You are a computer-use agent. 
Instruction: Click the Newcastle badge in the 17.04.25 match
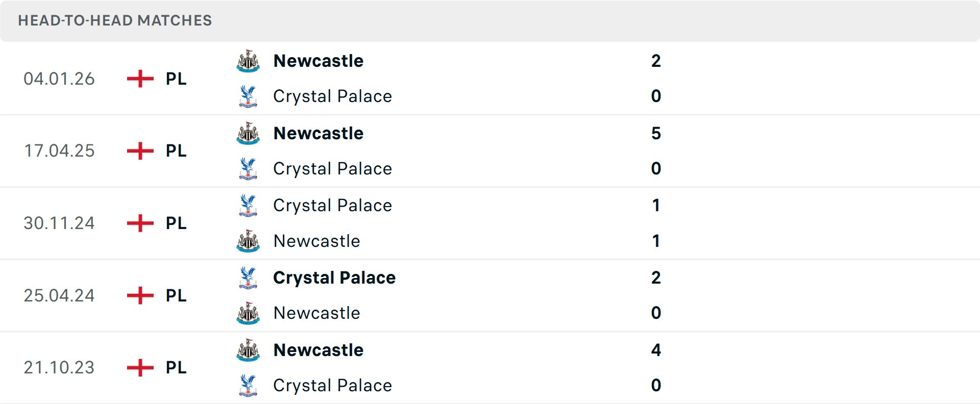248,133
